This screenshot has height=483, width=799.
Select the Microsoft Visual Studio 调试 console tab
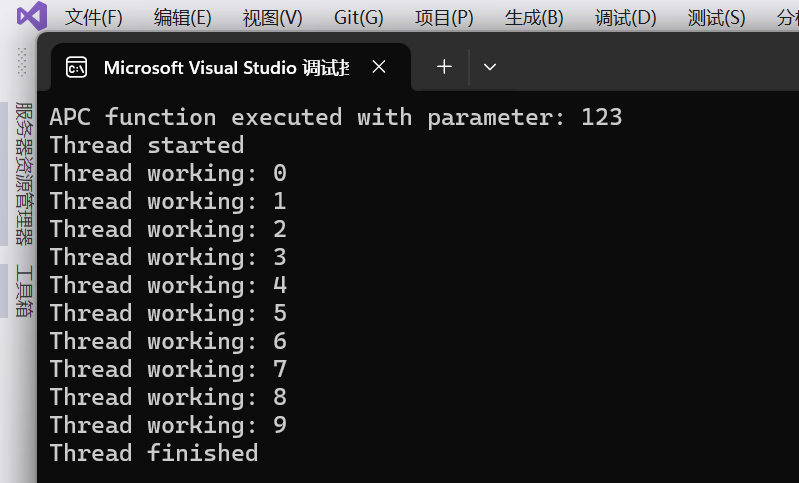click(226, 67)
